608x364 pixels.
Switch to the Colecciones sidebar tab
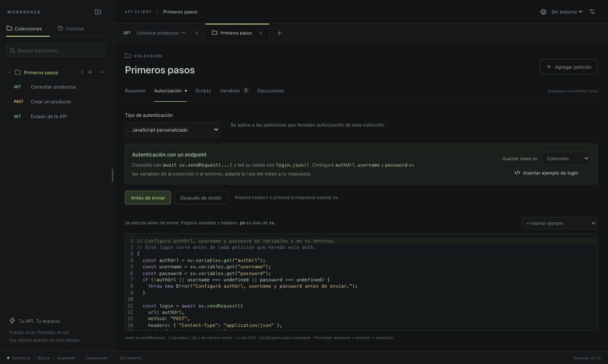point(24,29)
